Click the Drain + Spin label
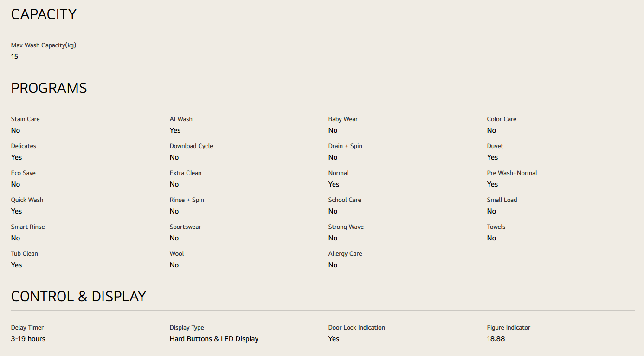Image resolution: width=644 pixels, height=356 pixels. coord(345,146)
